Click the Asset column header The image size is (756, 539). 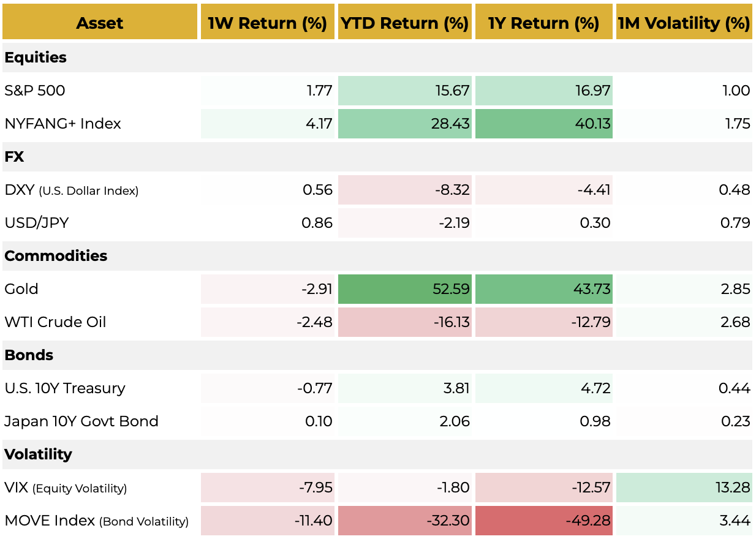(x=100, y=23)
